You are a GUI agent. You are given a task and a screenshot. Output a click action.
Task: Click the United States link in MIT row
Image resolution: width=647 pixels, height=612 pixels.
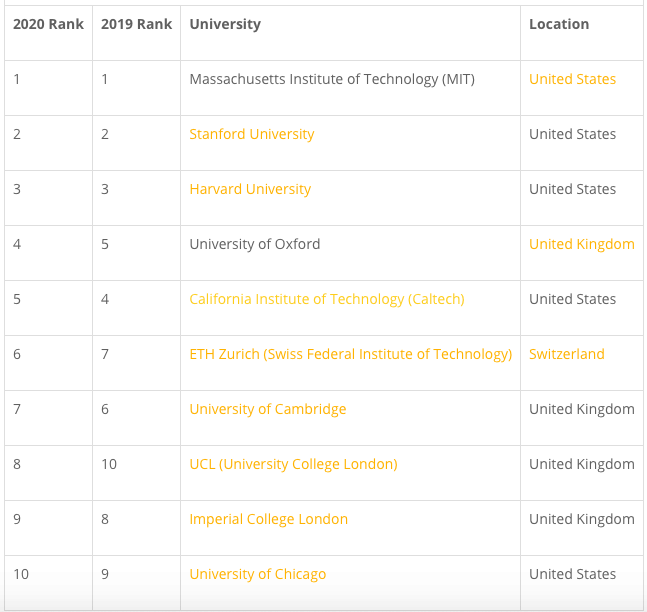(x=572, y=79)
